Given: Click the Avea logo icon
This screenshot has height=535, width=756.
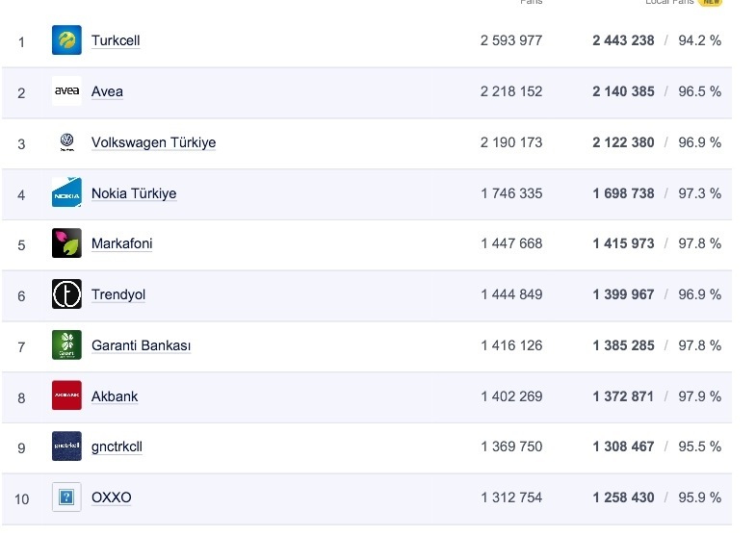Looking at the screenshot, I should [66, 91].
